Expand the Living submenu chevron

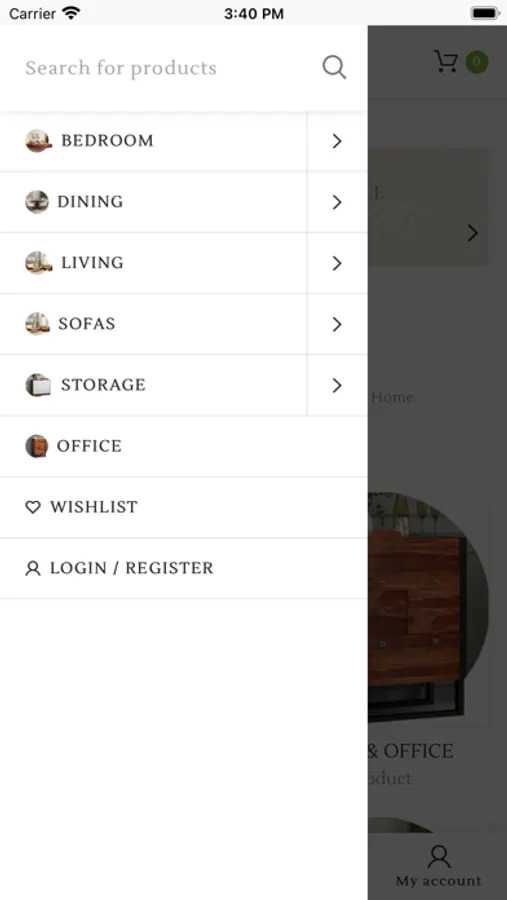click(x=337, y=263)
